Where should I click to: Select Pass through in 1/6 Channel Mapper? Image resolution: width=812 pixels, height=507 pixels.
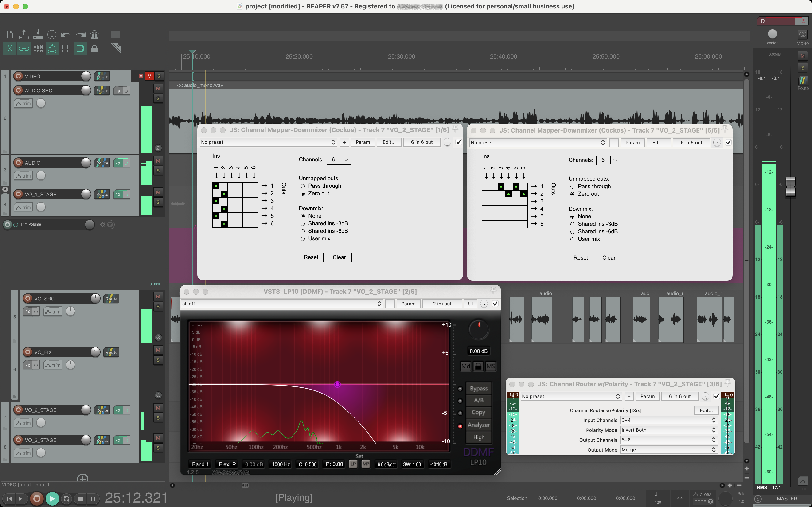pyautogui.click(x=303, y=186)
